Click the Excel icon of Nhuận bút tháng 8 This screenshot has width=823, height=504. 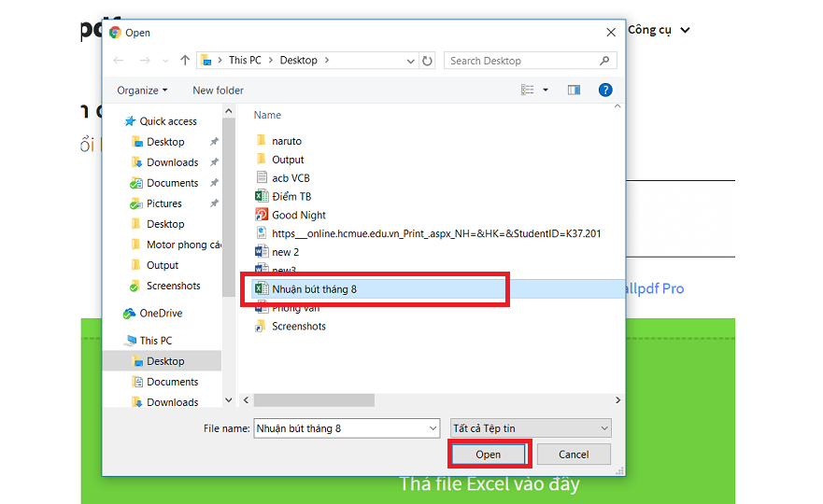tap(262, 288)
